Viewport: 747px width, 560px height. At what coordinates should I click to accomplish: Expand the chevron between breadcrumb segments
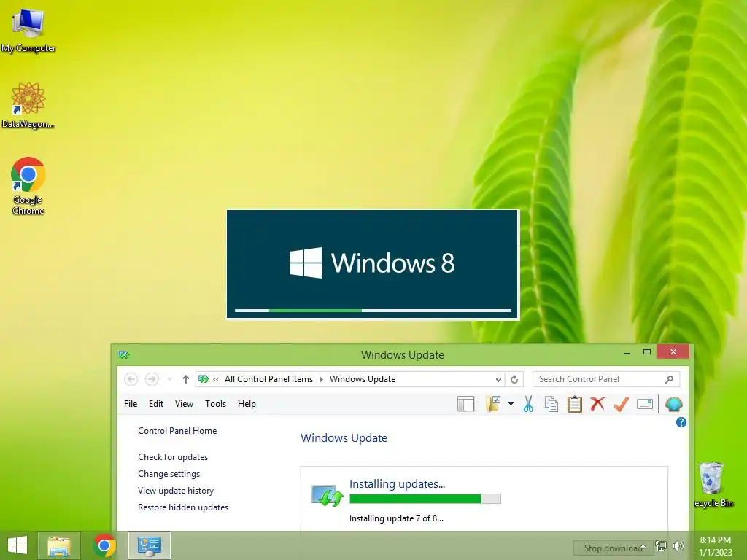click(321, 379)
